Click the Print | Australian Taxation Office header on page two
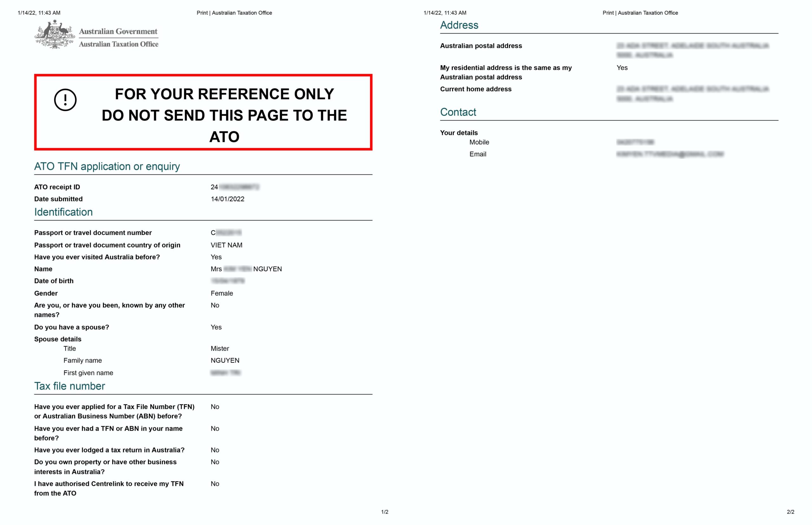This screenshot has height=525, width=812. tap(640, 13)
